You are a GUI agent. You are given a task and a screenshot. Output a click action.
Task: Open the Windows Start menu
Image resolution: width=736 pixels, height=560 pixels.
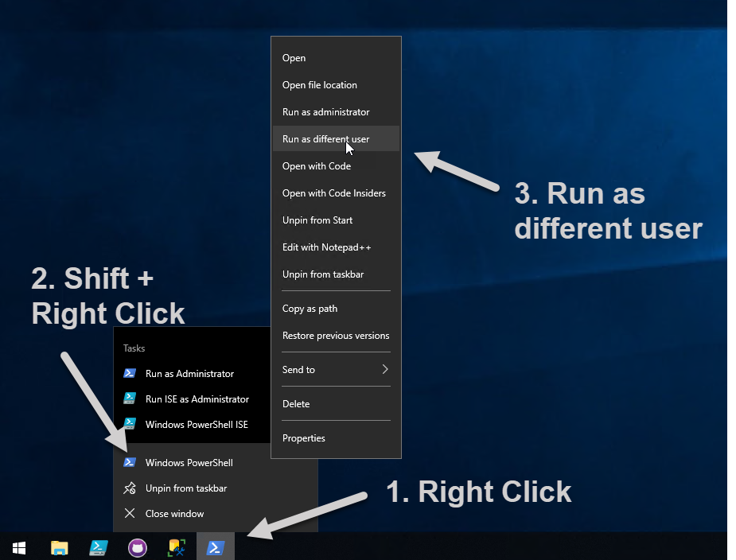pos(19,547)
